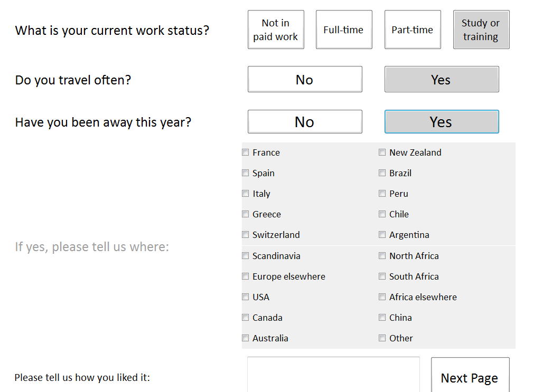The image size is (533, 392).
Task: Answer No to 'Have you been away this year?'
Action: 305,122
